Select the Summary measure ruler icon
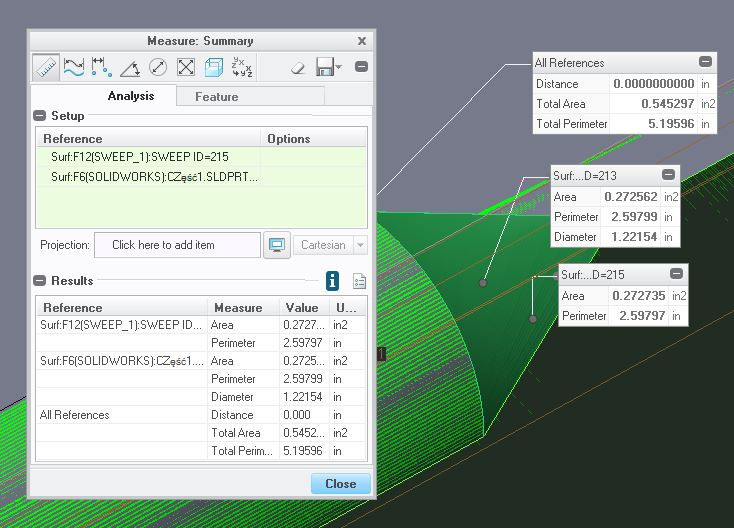Screen dimensions: 734x528 pos(46,67)
